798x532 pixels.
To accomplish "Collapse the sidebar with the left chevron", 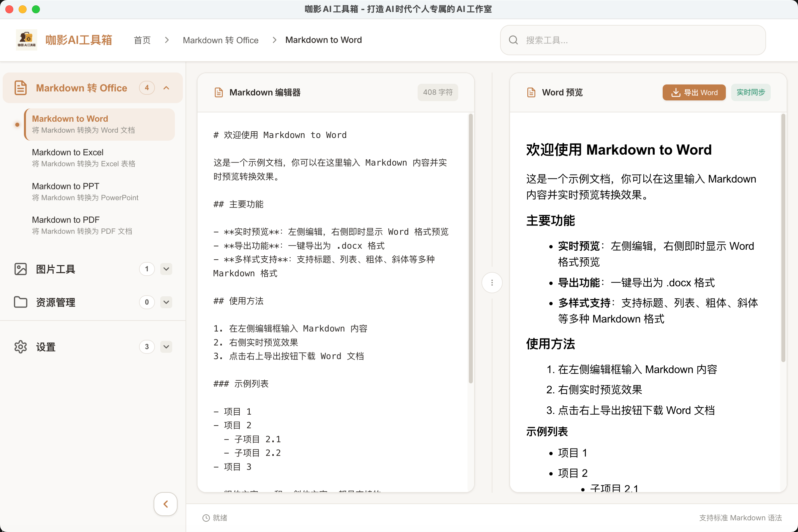I will (165, 504).
